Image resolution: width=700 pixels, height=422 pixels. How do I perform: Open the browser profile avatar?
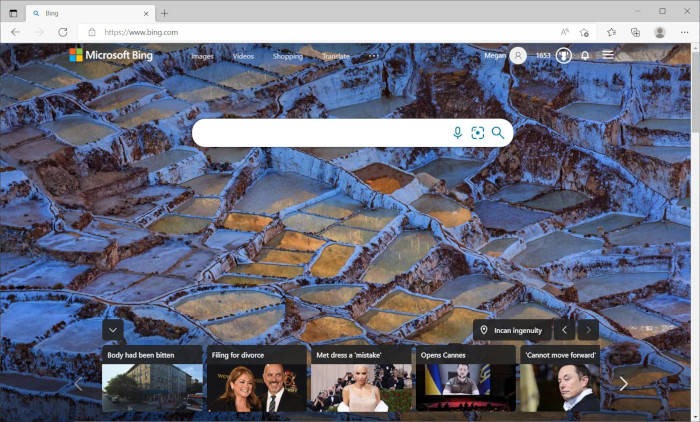660,32
